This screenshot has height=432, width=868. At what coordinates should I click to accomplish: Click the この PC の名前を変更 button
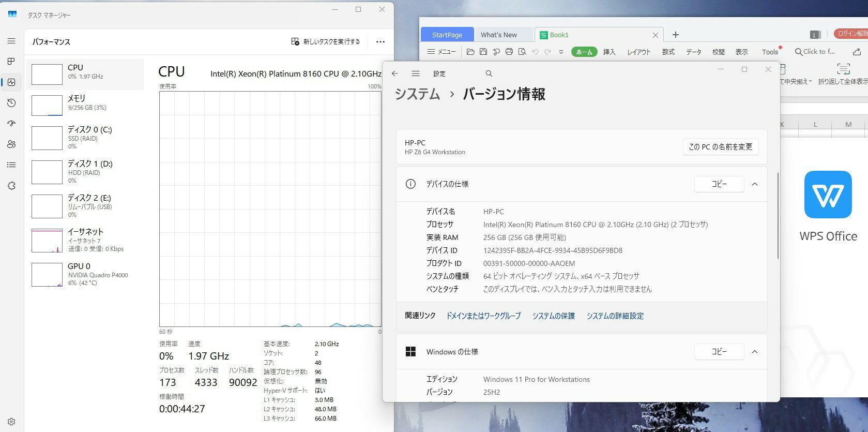(720, 147)
